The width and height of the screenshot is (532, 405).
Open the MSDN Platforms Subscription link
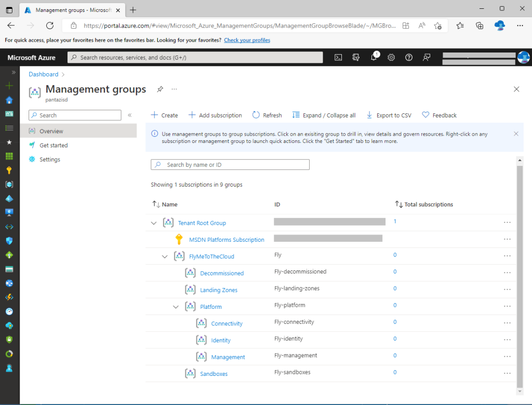pos(227,240)
